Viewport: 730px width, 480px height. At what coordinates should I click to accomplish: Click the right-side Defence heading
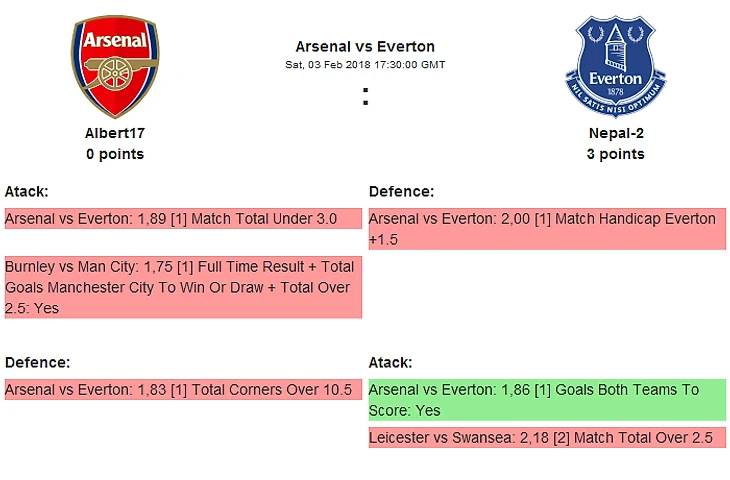pos(401,191)
